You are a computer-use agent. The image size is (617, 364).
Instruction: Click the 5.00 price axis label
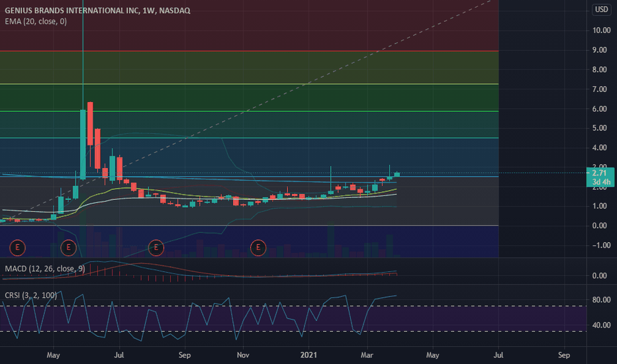click(x=600, y=128)
